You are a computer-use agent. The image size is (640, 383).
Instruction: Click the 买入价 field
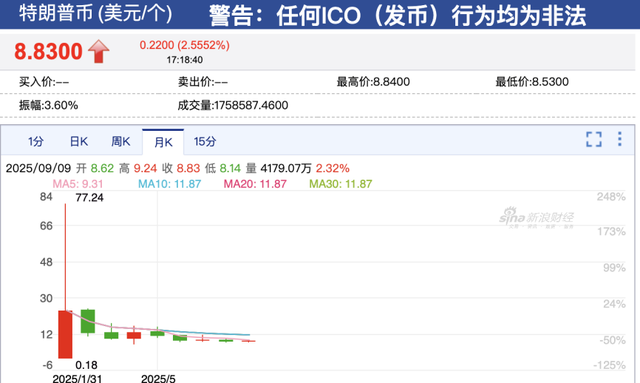pos(44,82)
